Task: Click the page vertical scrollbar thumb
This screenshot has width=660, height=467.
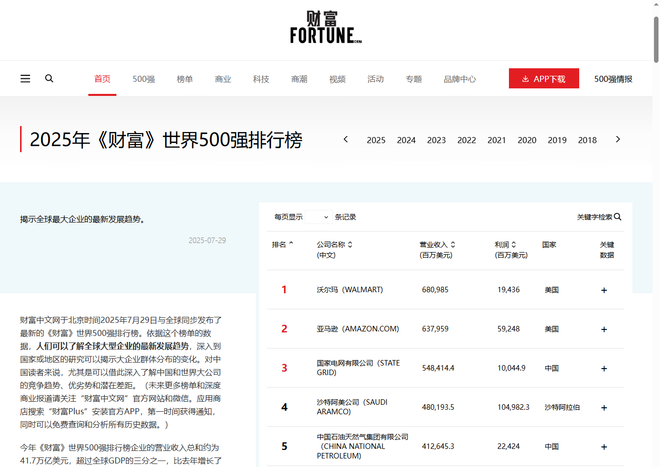Action: point(656,39)
